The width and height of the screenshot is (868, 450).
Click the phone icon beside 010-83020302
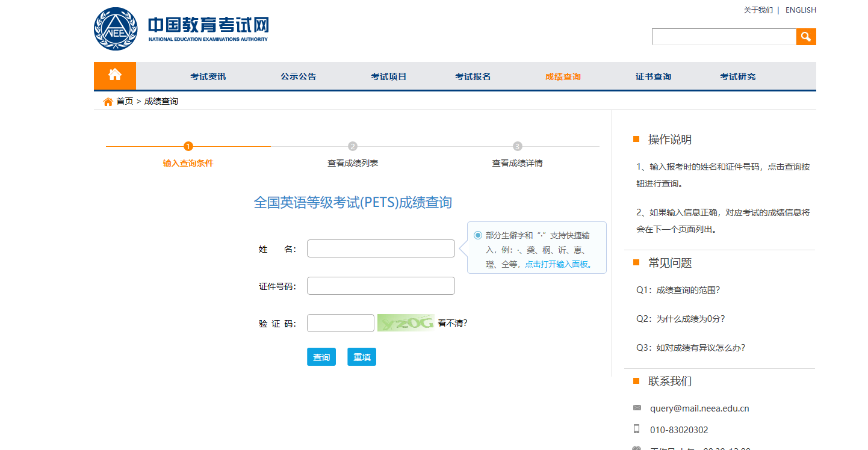[x=637, y=429]
